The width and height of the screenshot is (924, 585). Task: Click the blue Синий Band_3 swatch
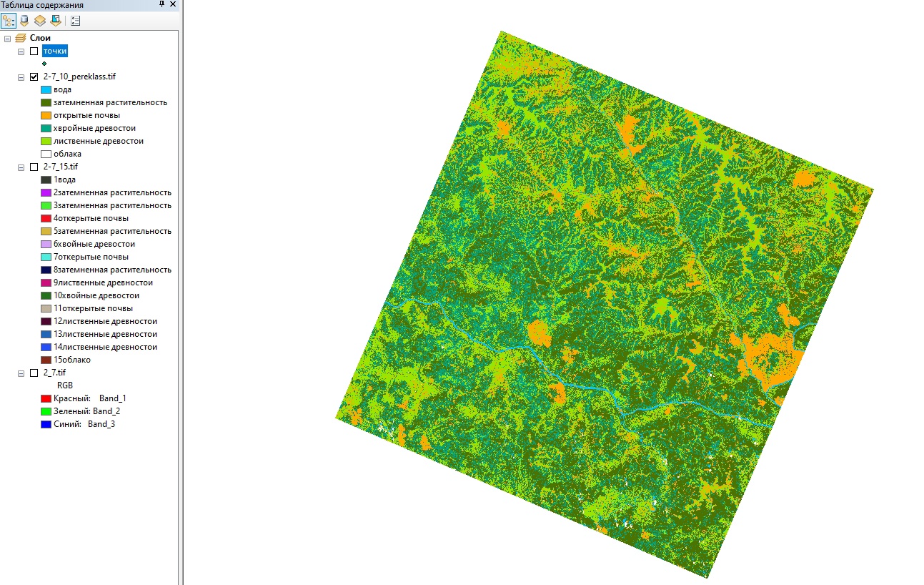46,425
